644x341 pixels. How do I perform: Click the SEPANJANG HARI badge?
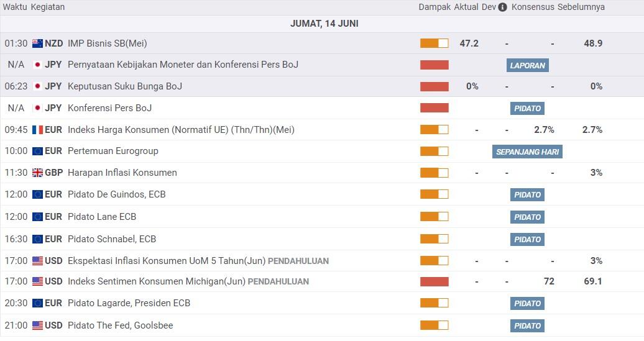point(527,152)
